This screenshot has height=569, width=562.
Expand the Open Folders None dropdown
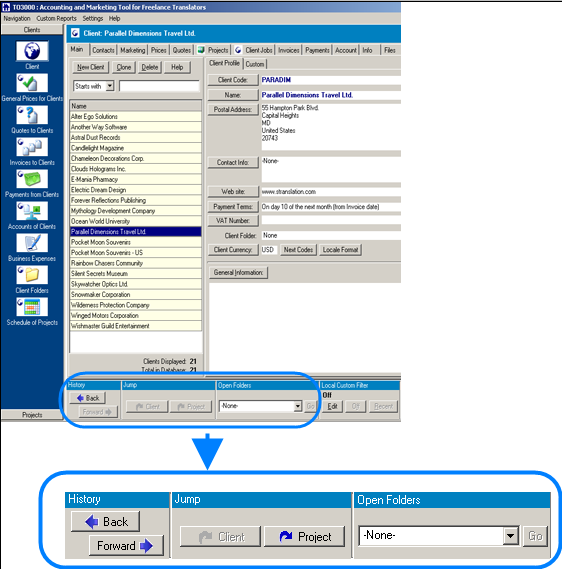pyautogui.click(x=298, y=406)
